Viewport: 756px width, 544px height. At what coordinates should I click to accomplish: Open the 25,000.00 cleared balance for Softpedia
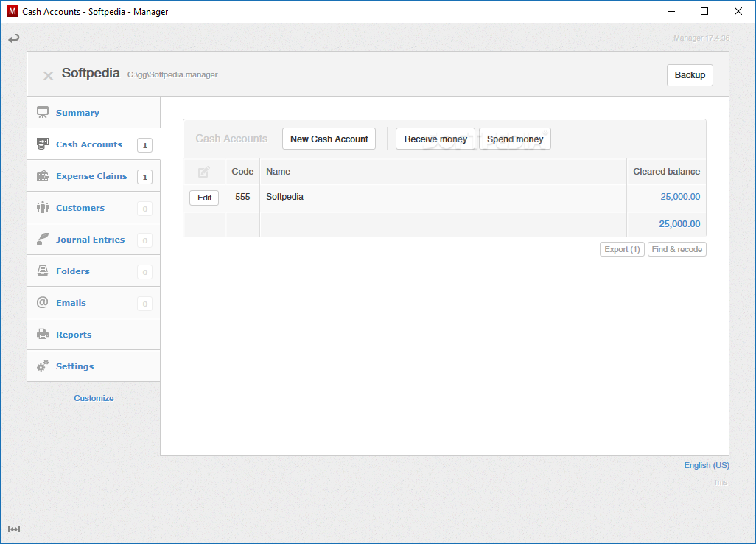(680, 197)
